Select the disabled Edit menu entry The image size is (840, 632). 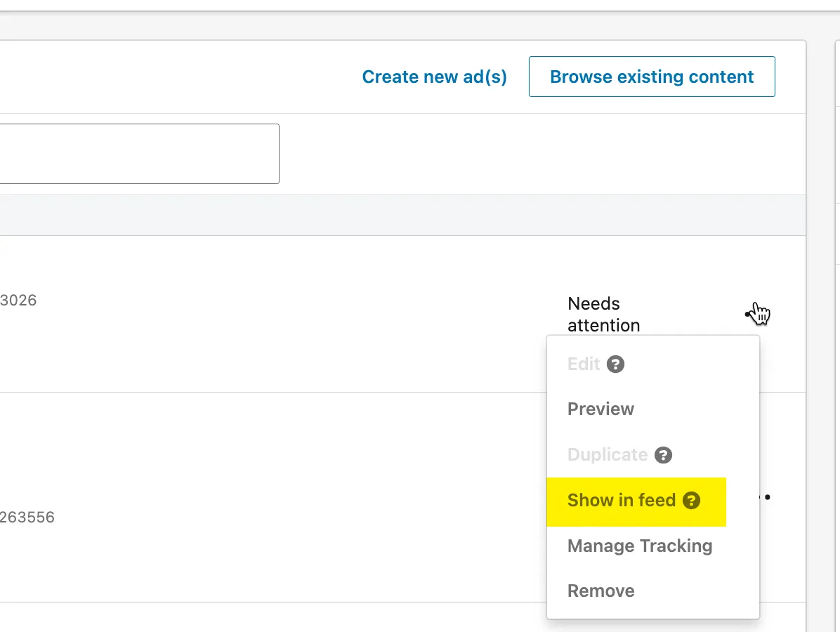[x=583, y=364]
